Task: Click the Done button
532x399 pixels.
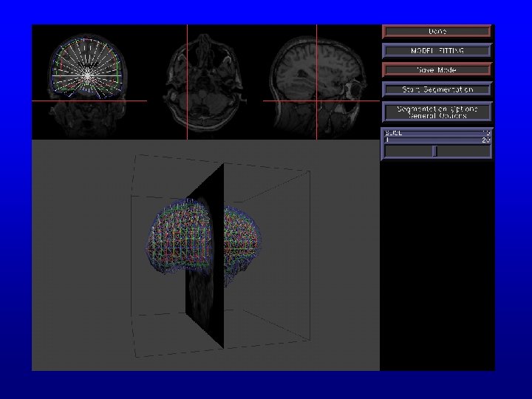Action: click(x=437, y=32)
